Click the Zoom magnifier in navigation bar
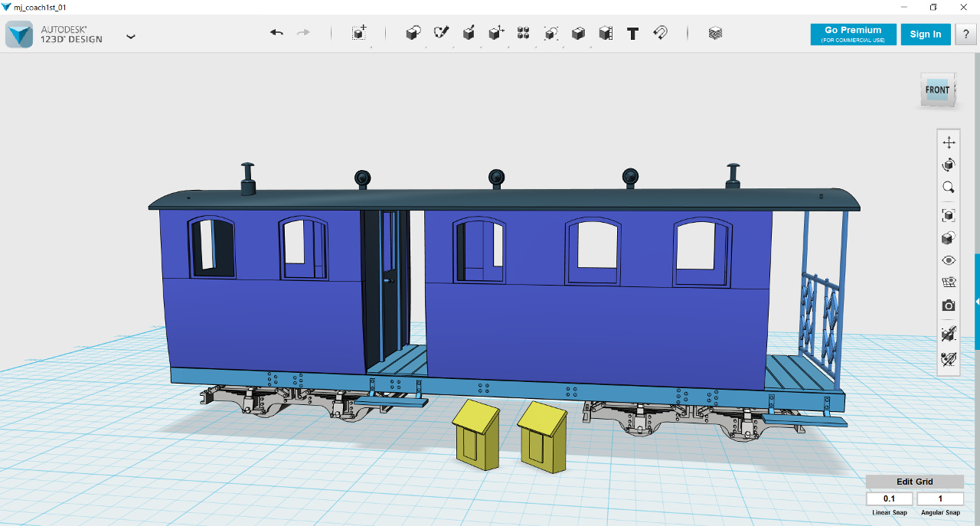 tap(949, 187)
